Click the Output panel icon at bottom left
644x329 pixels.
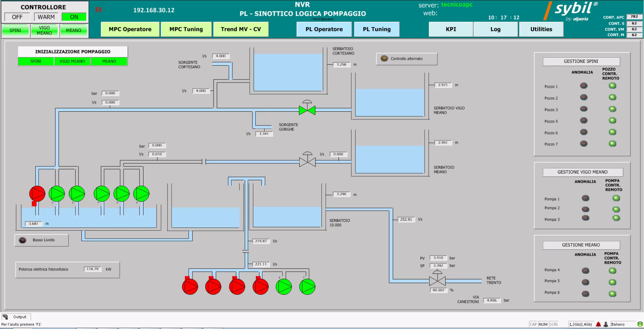pyautogui.click(x=6, y=317)
